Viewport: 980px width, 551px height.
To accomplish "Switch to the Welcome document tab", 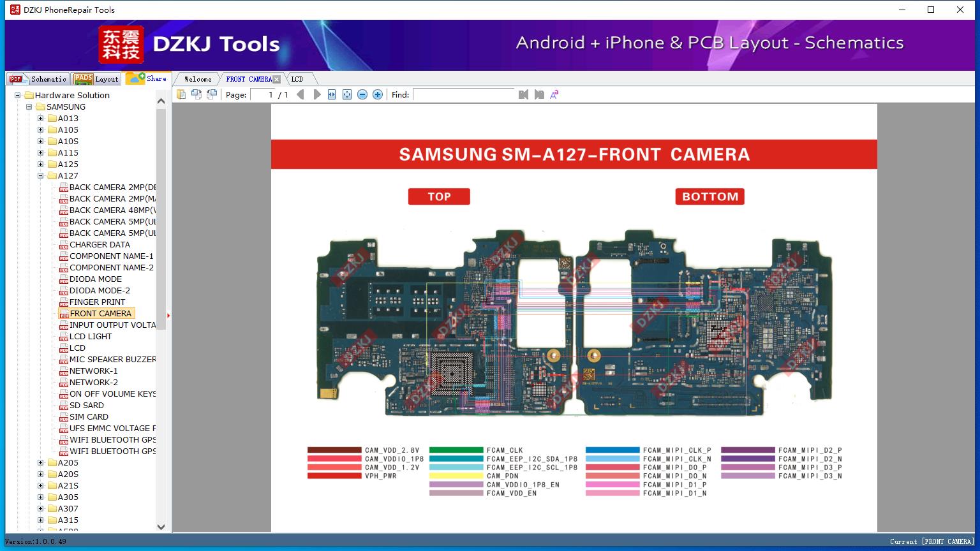I will tap(198, 79).
